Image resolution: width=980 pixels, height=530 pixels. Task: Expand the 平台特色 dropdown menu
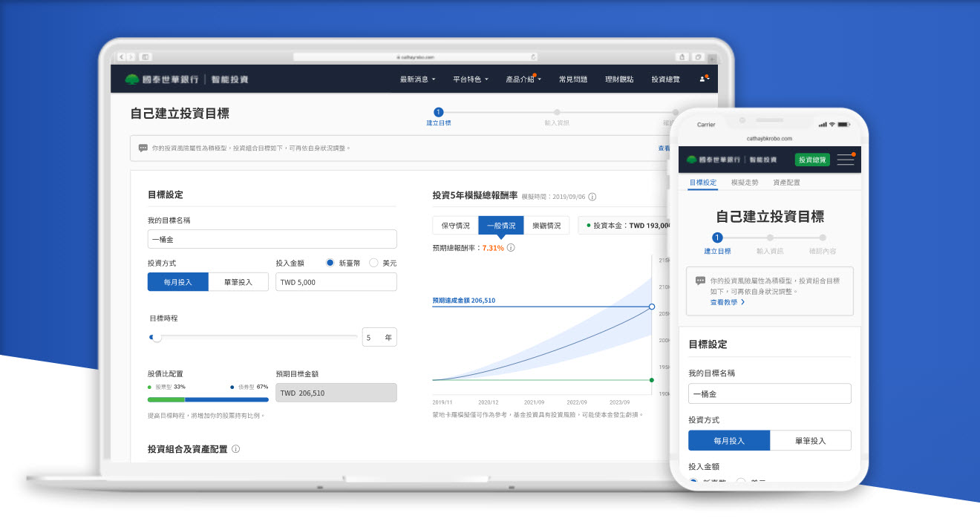coord(471,79)
